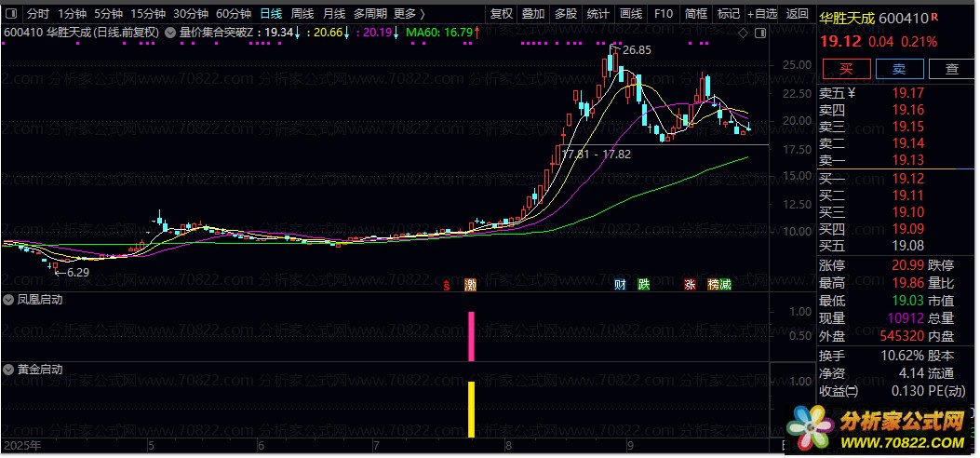The height and width of the screenshot is (458, 980).
Task: Select the 月线 monthly period tab
Action: coord(334,13)
